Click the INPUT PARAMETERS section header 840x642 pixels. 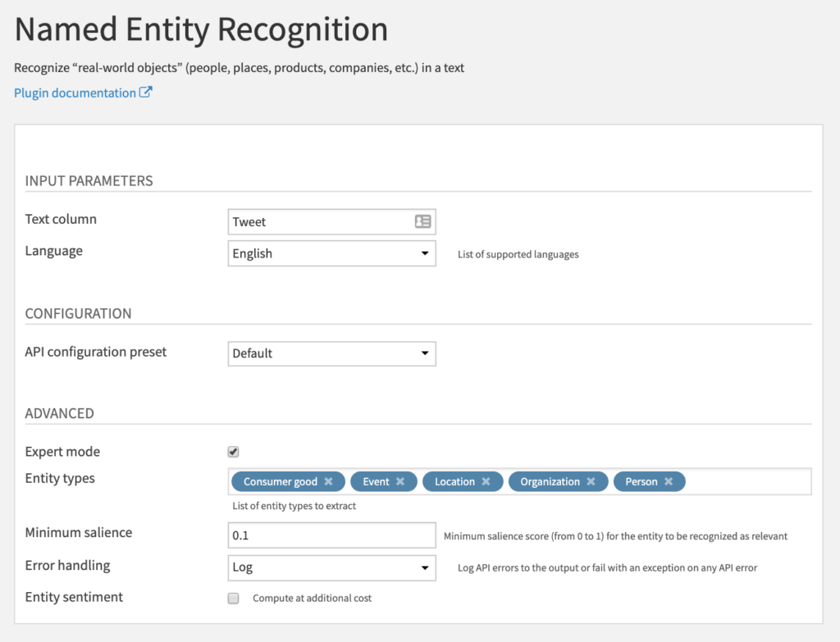[x=89, y=181]
